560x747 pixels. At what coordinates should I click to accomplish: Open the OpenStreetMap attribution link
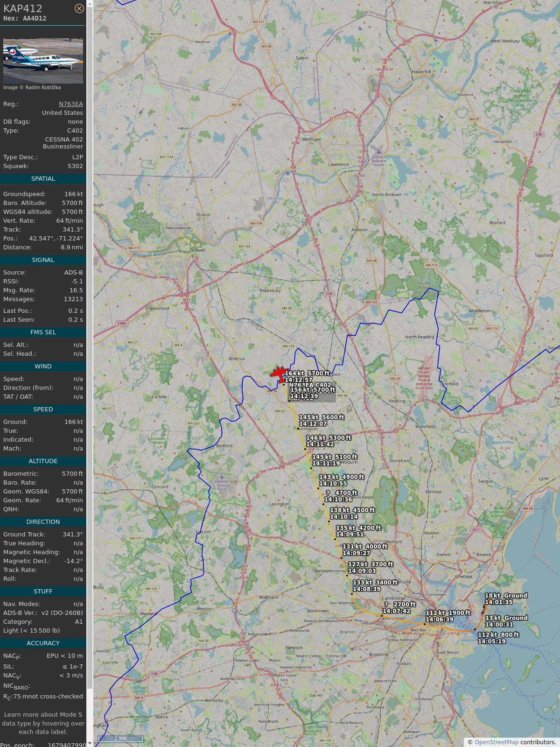[x=496, y=742]
